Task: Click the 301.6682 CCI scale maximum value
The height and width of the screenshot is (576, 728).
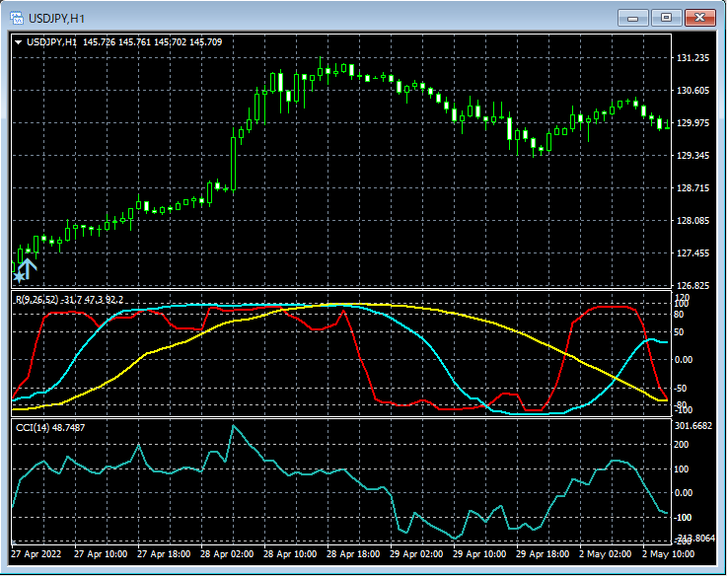Action: (x=692, y=426)
